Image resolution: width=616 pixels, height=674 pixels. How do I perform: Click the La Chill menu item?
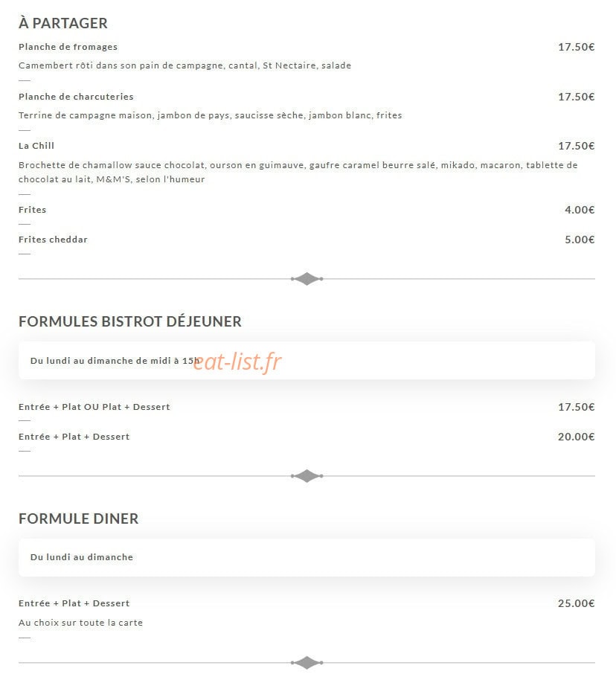tap(36, 146)
